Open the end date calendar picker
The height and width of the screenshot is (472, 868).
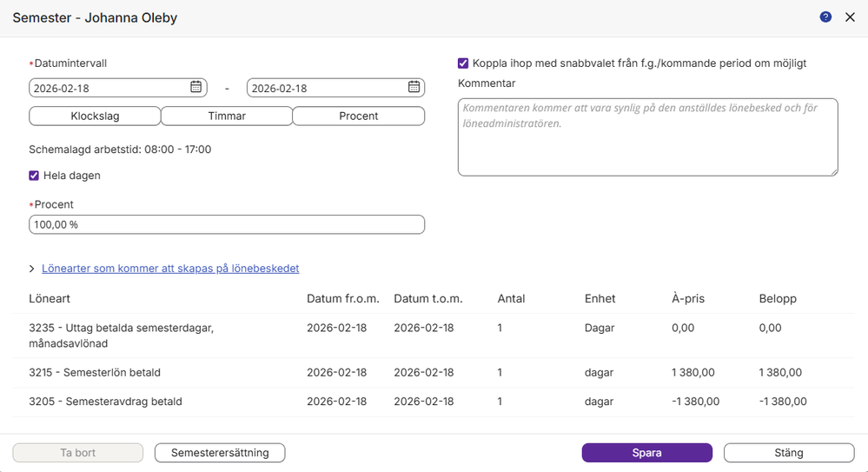pyautogui.click(x=414, y=87)
